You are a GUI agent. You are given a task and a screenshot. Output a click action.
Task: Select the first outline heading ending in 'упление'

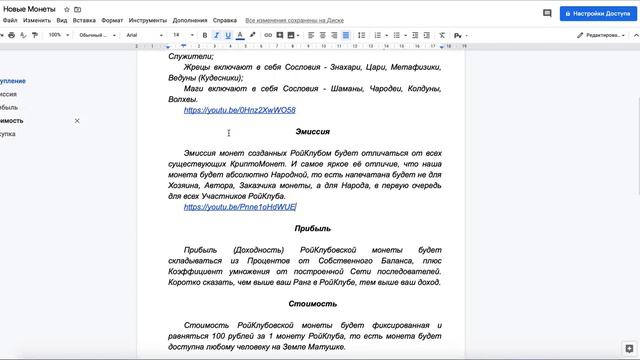[13, 81]
